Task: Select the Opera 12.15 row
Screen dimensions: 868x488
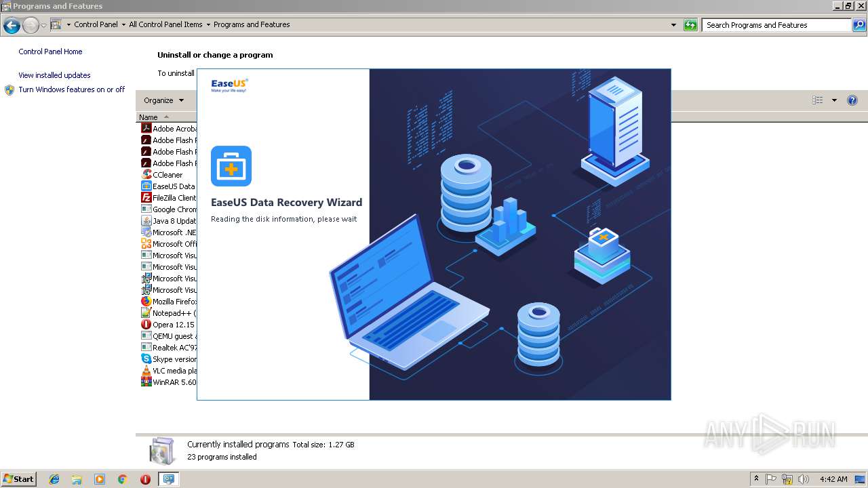Action: pyautogui.click(x=168, y=325)
